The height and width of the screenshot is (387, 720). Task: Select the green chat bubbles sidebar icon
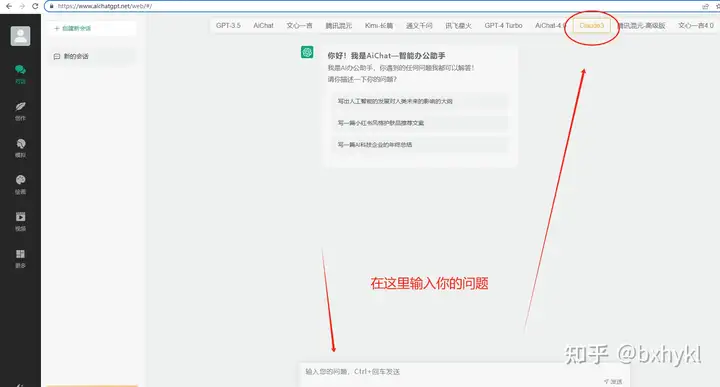20,70
